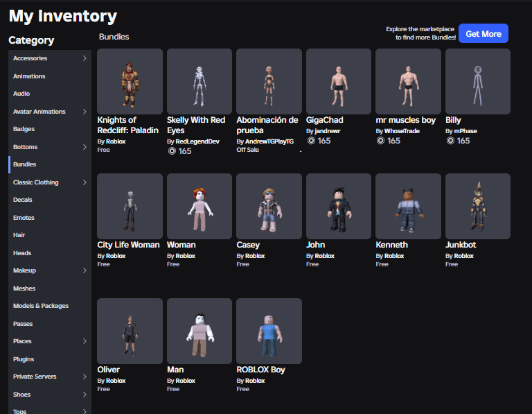Expand the Bottoms category chevron
This screenshot has width=532, height=414.
coord(85,147)
